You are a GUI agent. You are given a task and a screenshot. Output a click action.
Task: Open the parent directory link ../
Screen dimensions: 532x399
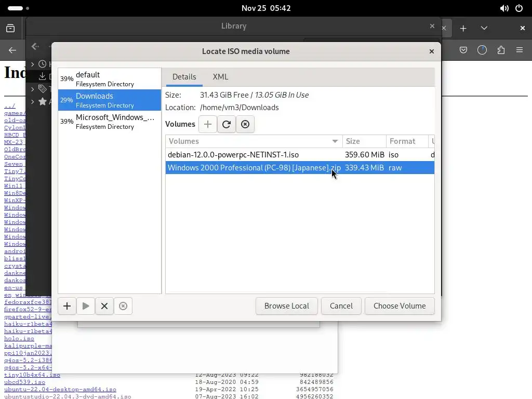coord(10,106)
